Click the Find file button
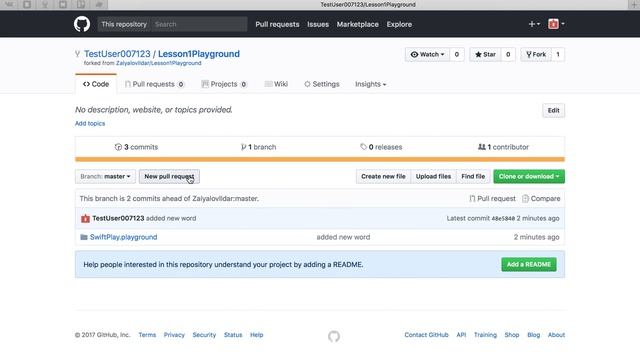This screenshot has width=640, height=360. [473, 176]
